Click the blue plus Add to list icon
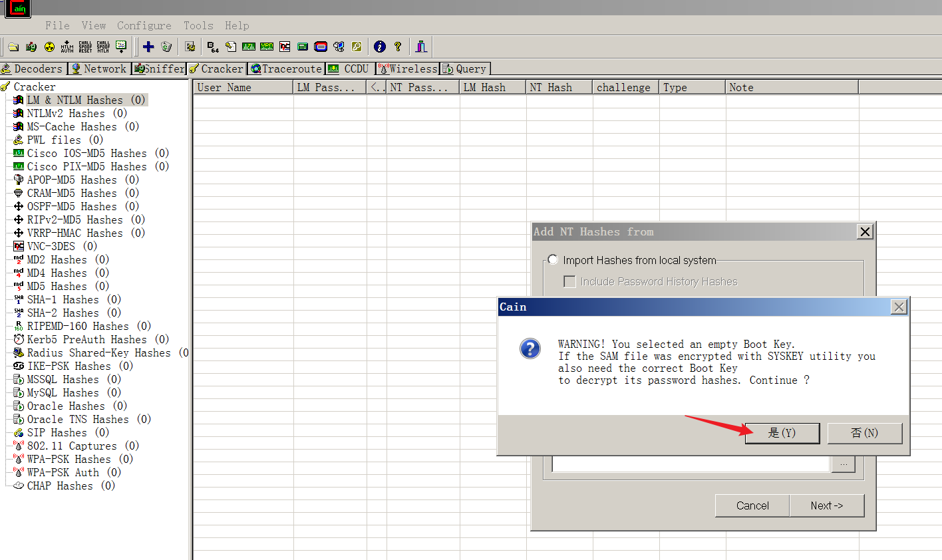This screenshot has width=942, height=560. pyautogui.click(x=148, y=47)
